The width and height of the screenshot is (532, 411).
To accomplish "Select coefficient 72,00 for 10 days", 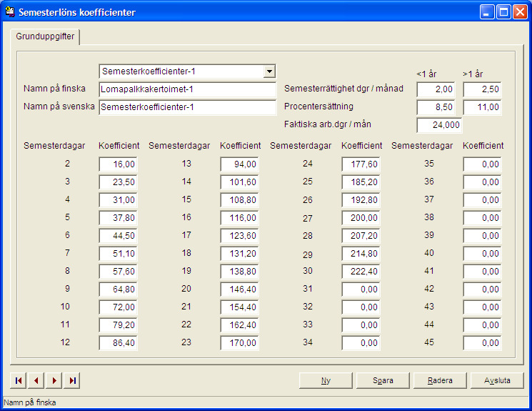I will point(118,307).
